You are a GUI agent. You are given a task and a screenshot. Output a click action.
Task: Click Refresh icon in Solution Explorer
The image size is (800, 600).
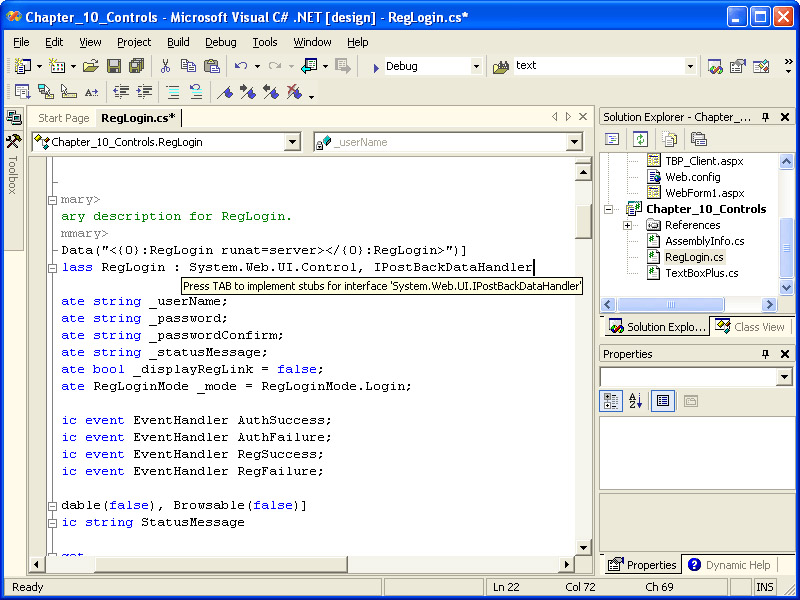click(x=640, y=139)
